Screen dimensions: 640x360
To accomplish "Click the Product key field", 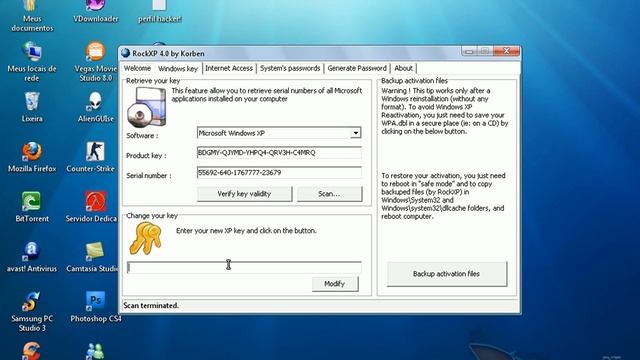I will pos(279,153).
